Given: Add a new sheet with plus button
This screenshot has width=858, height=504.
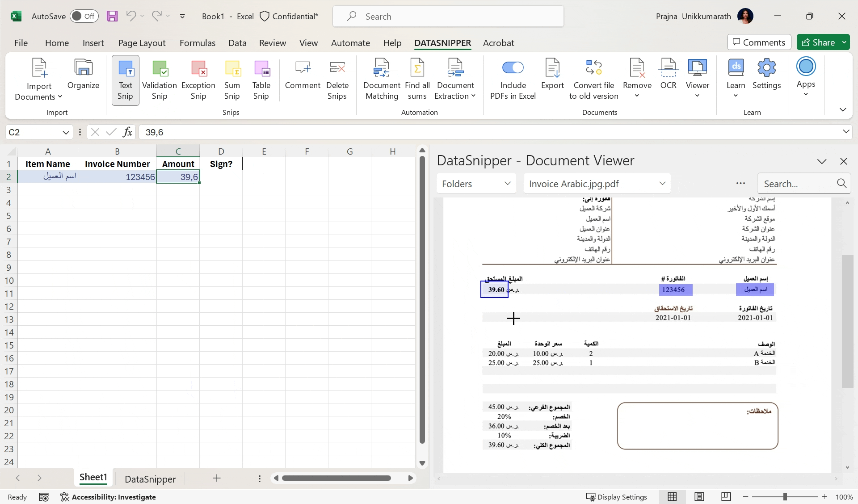Looking at the screenshot, I should [x=217, y=478].
